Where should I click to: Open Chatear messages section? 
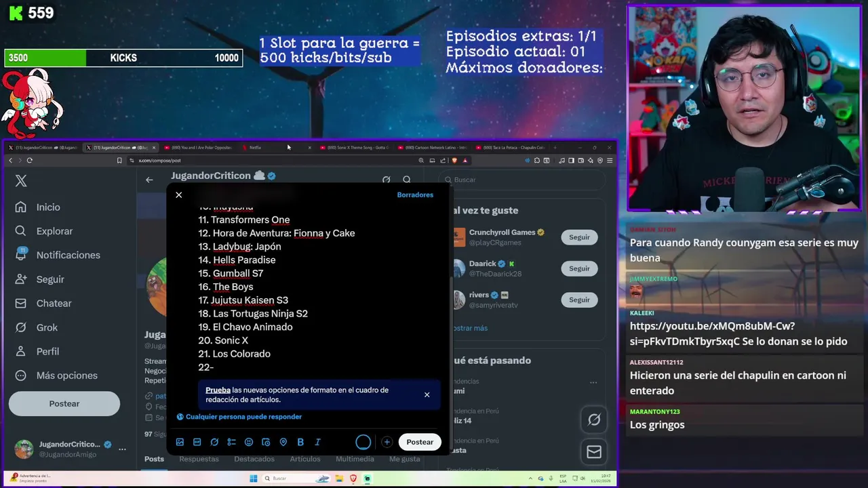pos(45,303)
